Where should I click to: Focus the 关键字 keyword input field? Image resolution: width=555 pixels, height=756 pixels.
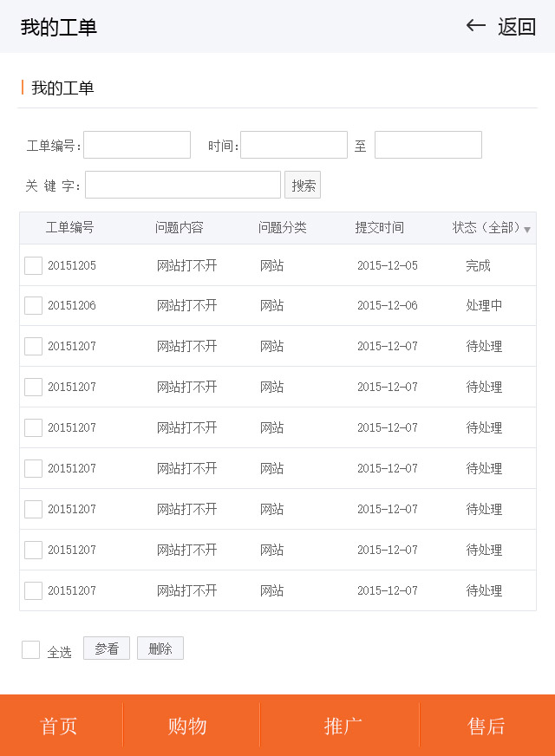coord(182,185)
